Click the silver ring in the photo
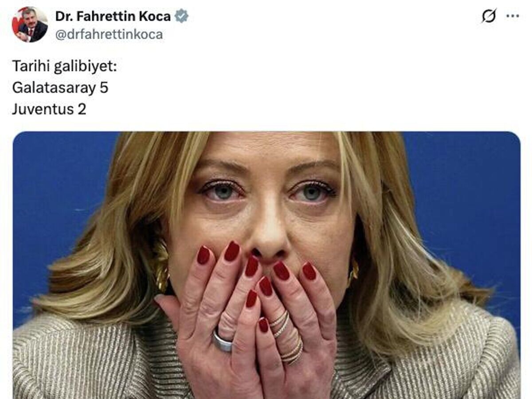 point(223,341)
